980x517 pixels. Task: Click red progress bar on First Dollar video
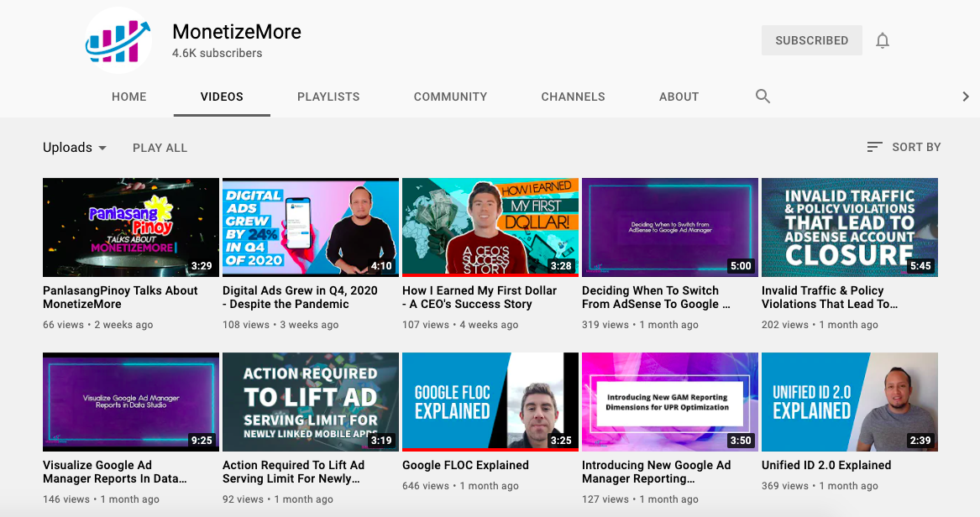click(490, 274)
